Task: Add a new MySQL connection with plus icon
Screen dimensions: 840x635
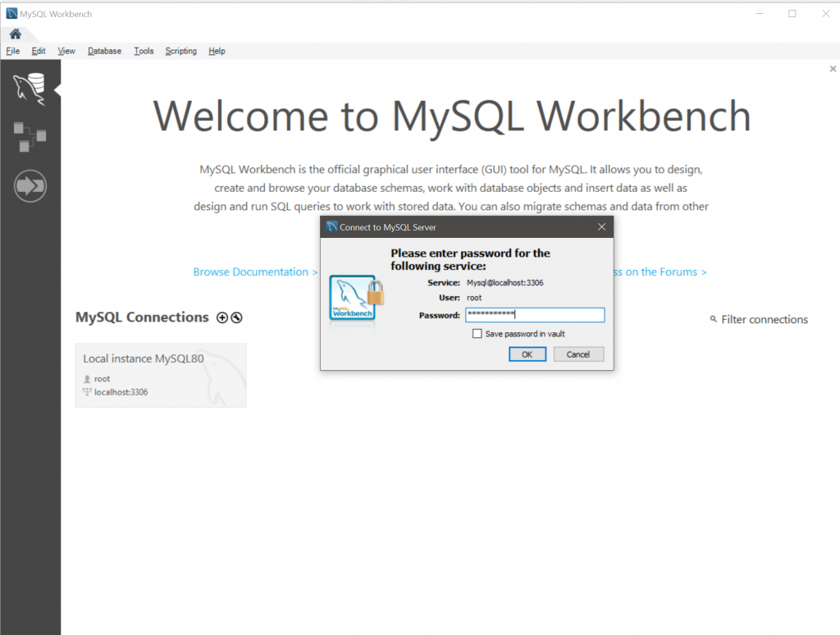Action: 221,317
